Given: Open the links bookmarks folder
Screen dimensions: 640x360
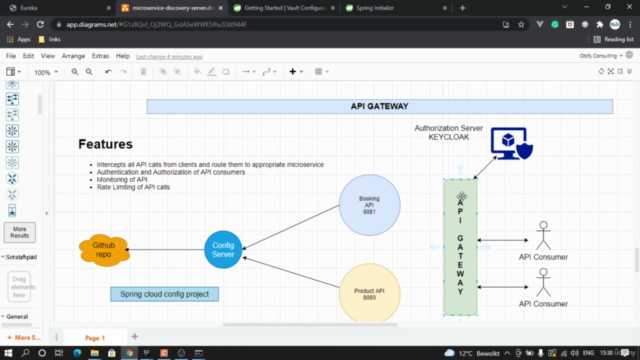Looking at the screenshot, I should tap(49, 40).
